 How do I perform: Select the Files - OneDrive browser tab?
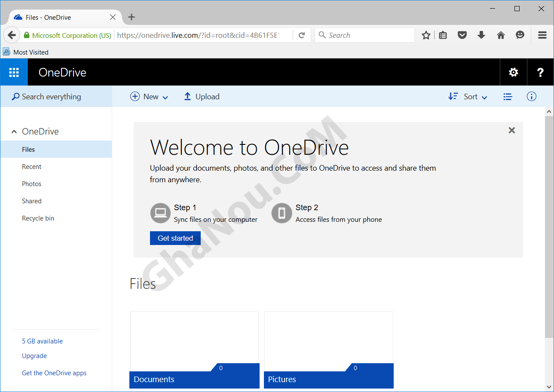64,17
